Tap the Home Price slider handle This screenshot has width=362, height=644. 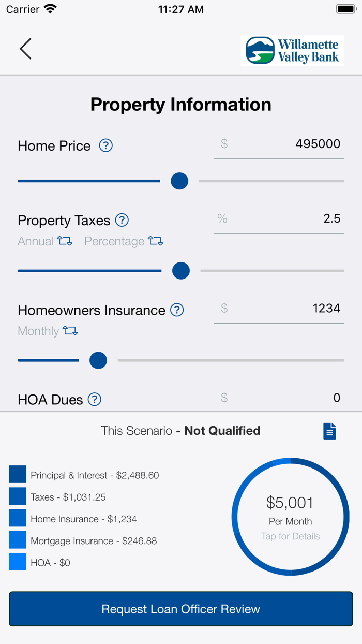click(x=179, y=181)
